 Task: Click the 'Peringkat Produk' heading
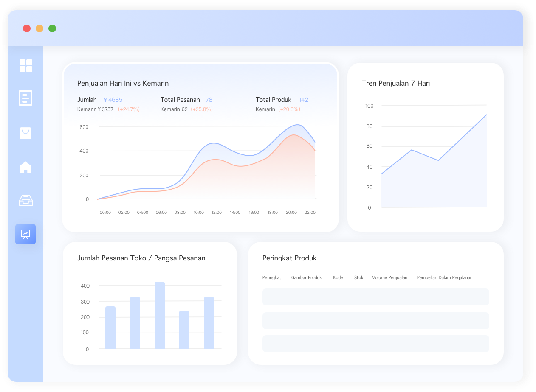point(290,258)
